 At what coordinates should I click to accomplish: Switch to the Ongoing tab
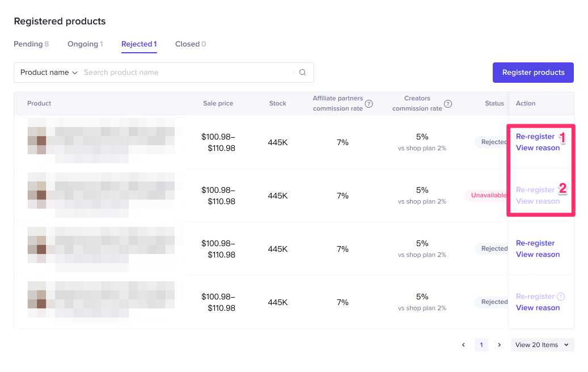click(85, 44)
